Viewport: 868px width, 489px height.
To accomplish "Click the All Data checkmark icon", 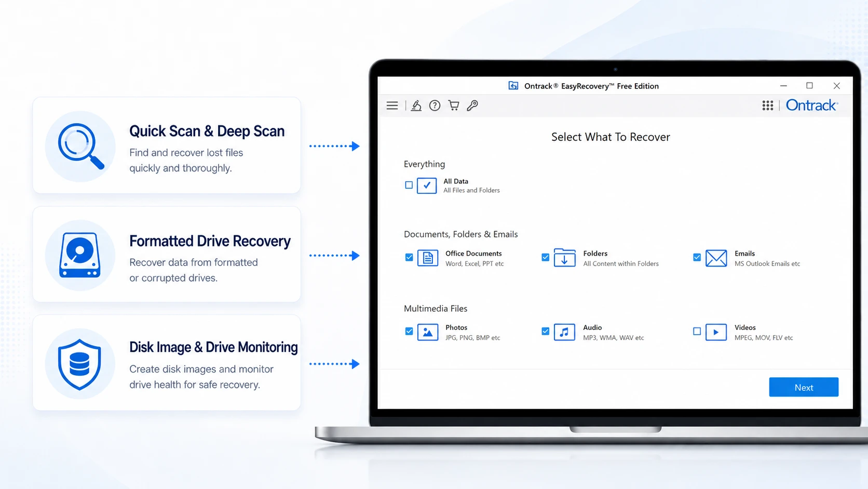I will (426, 186).
